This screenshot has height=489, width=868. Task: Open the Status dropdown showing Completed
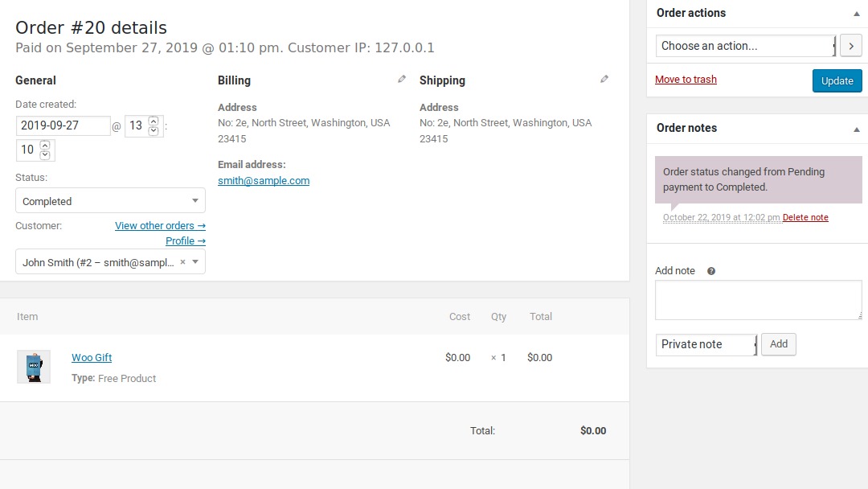pyautogui.click(x=110, y=201)
